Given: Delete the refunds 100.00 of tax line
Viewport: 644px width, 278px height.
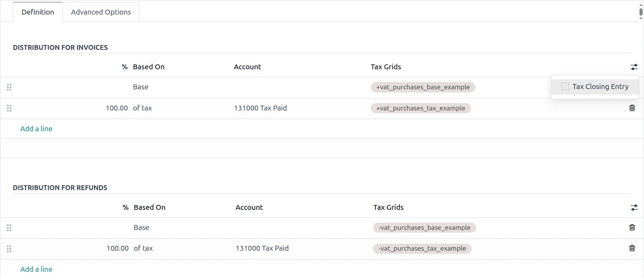Looking at the screenshot, I should click(x=632, y=248).
